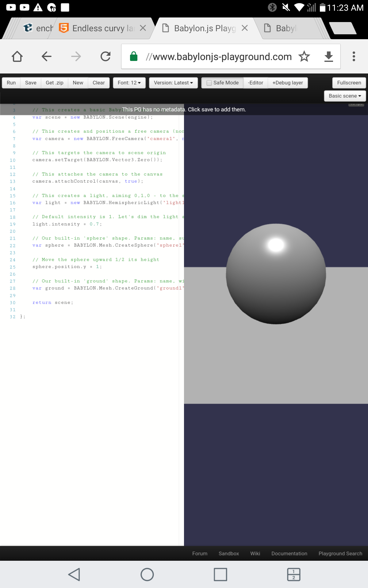Tap the first YouTube notification icon
This screenshot has width=368, height=588.
click(x=11, y=7)
